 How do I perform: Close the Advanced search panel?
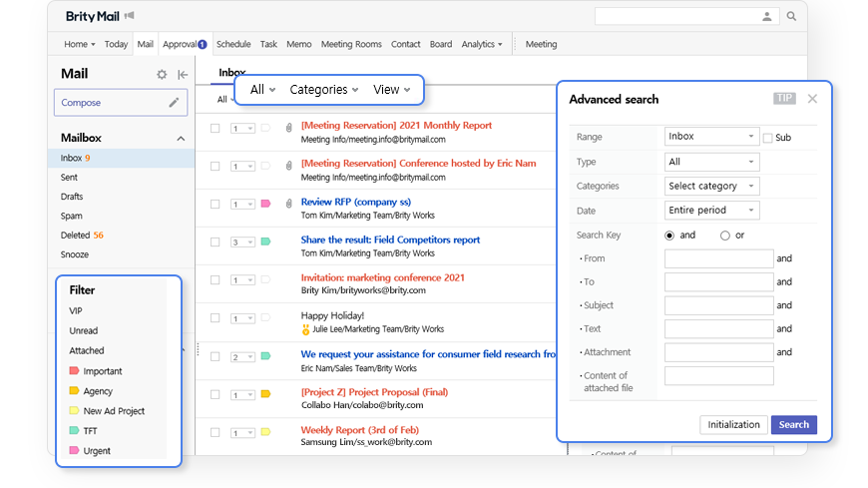coord(812,99)
